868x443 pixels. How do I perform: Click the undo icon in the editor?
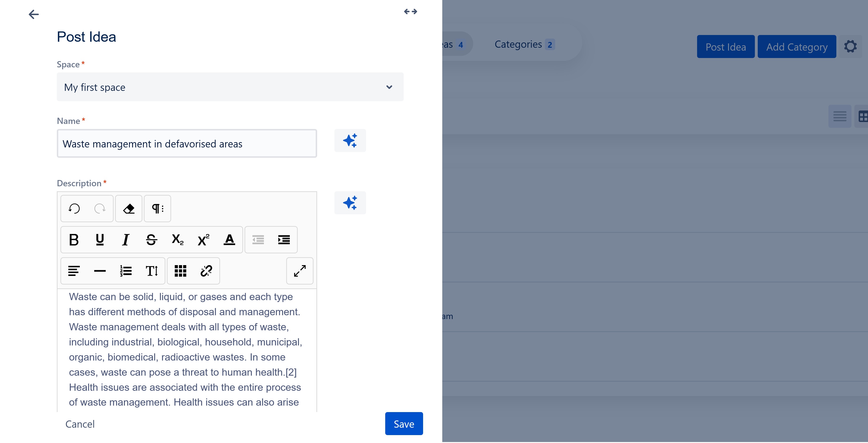click(74, 209)
